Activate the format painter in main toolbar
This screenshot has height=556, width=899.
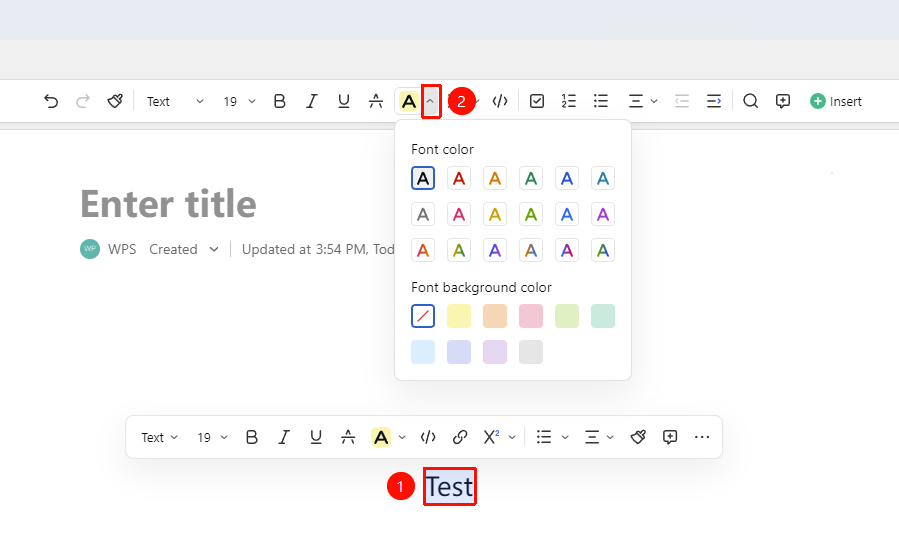pos(115,101)
